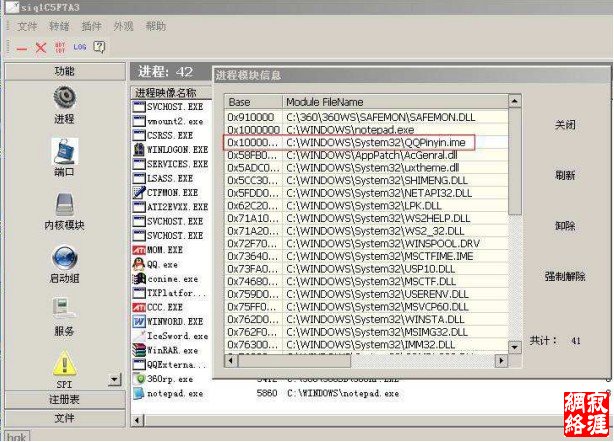Click module list scroll up arrow
Viewport: 614px width, 442px height.
click(515, 101)
